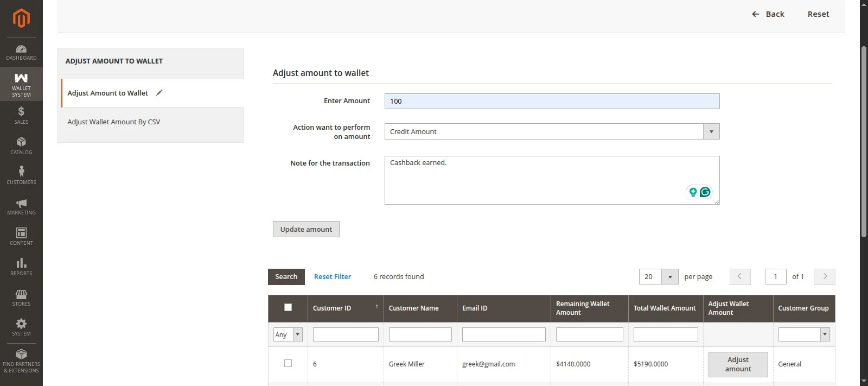Click the Customer Name filter field
868x386 pixels.
pos(420,334)
